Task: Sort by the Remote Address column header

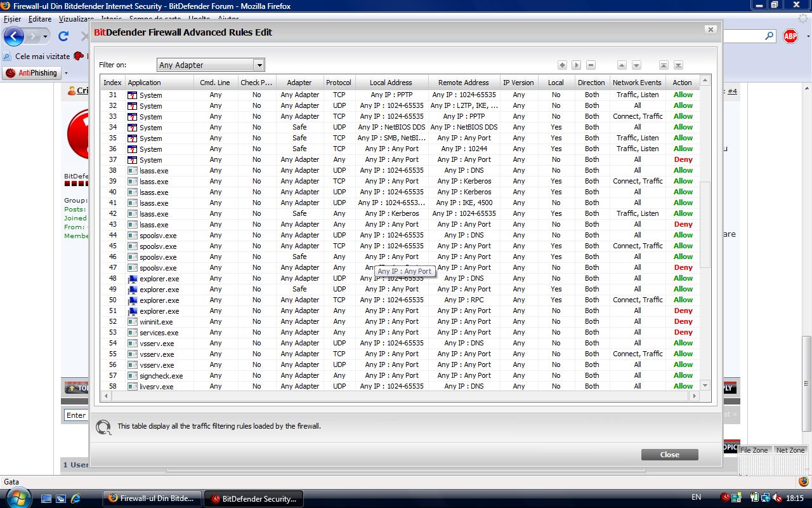Action: click(x=464, y=83)
